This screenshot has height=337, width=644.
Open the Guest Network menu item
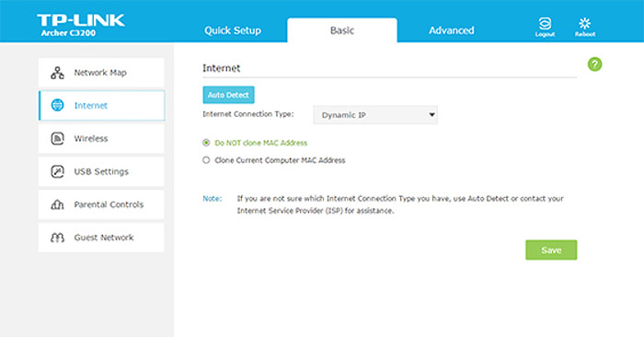pyautogui.click(x=101, y=238)
